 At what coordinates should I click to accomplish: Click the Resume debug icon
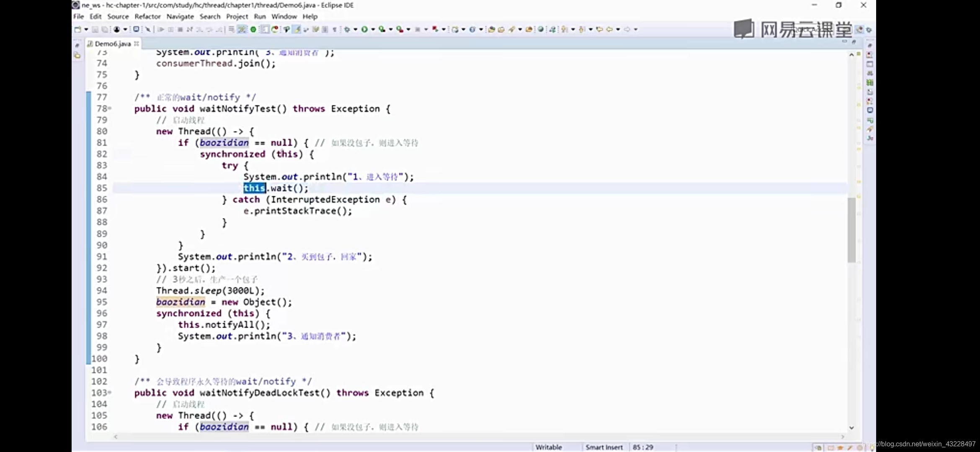click(160, 29)
